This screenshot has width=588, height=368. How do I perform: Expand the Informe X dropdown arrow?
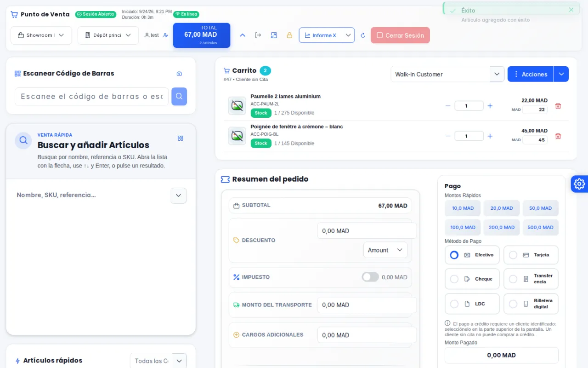348,35
